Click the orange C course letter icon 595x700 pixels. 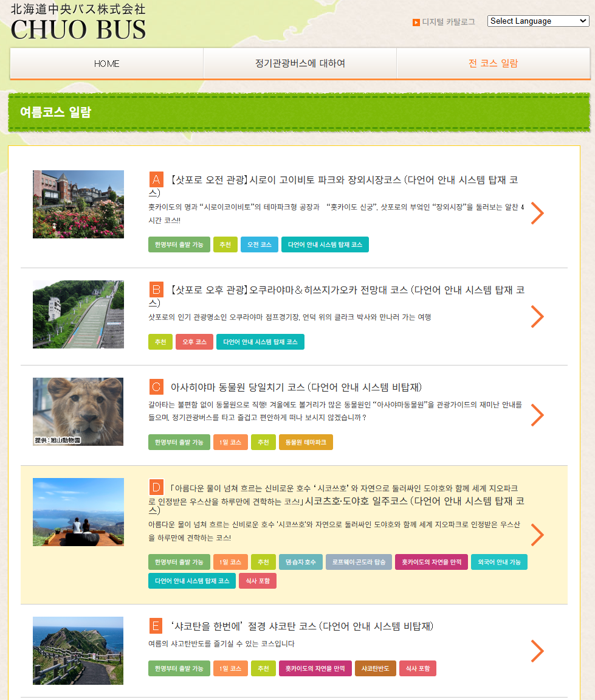156,387
